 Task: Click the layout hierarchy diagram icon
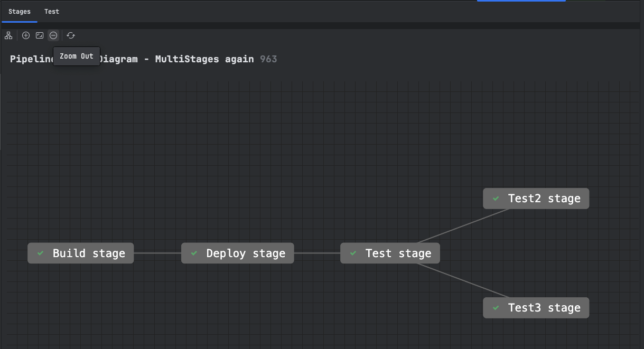click(x=8, y=35)
